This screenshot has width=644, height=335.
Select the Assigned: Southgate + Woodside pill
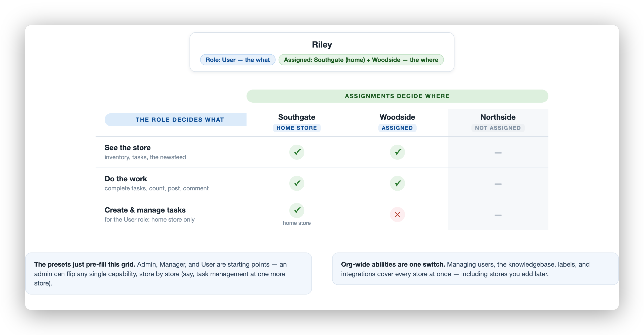[361, 60]
